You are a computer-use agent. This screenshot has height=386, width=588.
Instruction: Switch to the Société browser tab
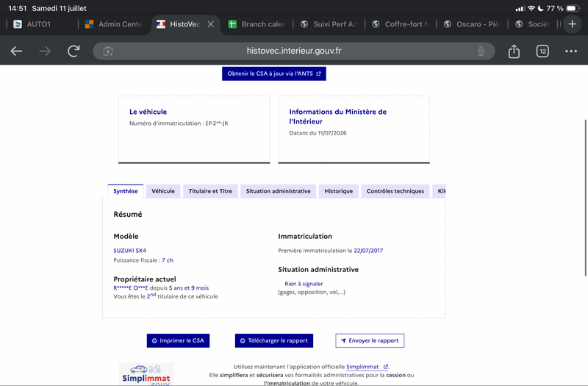pos(534,24)
